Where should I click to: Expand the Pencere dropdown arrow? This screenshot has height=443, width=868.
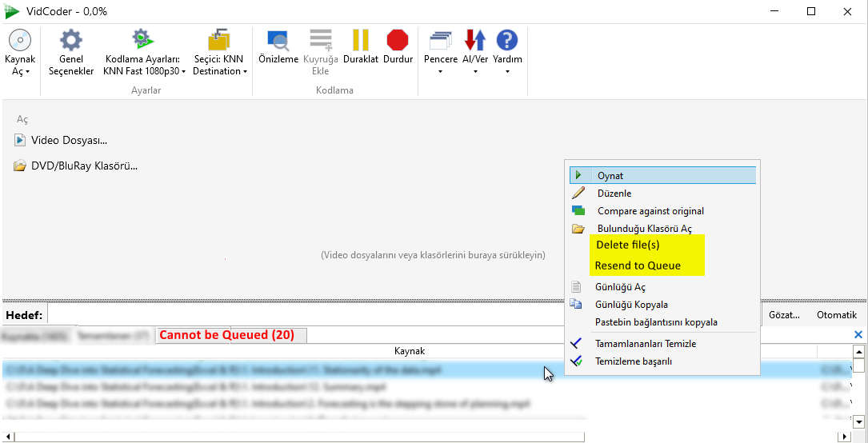pyautogui.click(x=440, y=71)
